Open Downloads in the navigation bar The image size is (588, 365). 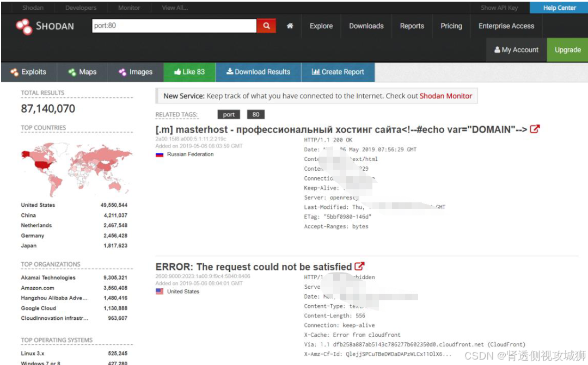[x=366, y=26]
